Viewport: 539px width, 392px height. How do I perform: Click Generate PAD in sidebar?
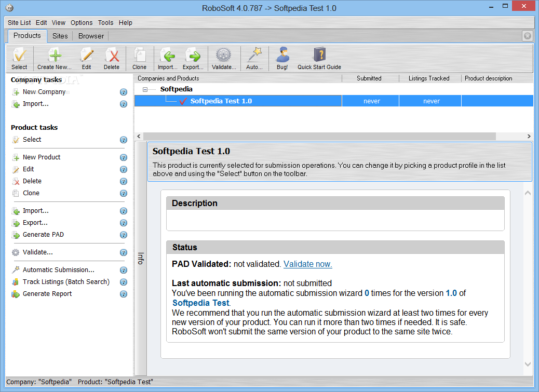(x=43, y=235)
